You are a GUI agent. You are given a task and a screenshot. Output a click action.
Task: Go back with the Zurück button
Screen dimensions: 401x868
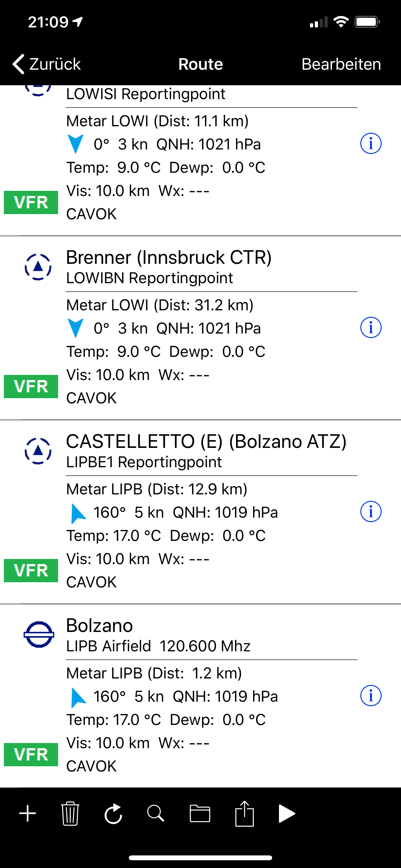(x=47, y=64)
